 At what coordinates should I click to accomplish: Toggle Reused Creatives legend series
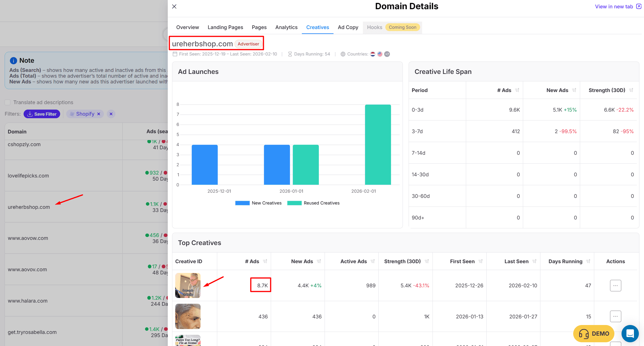[x=313, y=203]
